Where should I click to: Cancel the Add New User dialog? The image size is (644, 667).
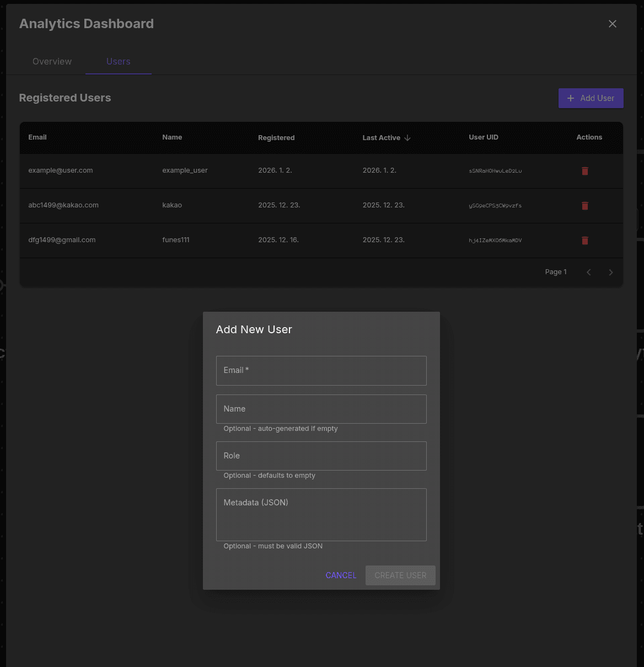pos(341,575)
